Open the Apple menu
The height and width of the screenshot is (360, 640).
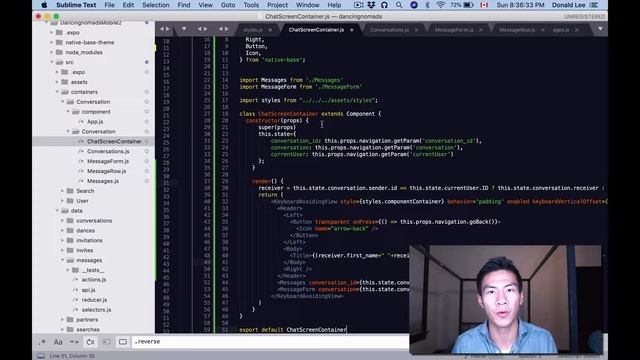[44, 5]
